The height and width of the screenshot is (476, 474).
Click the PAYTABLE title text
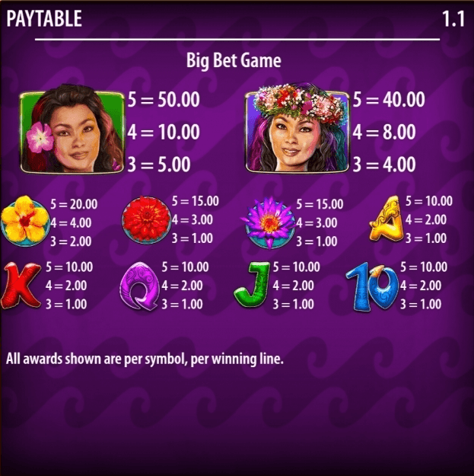tap(44, 18)
